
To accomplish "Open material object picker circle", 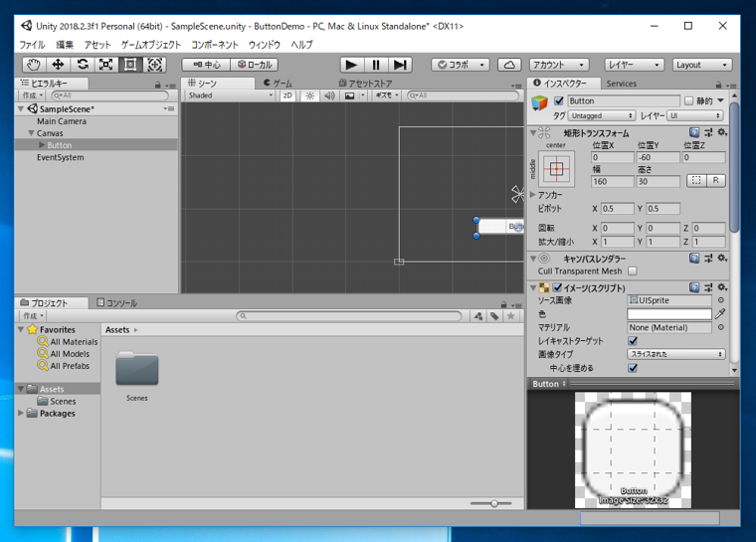I will [x=721, y=327].
